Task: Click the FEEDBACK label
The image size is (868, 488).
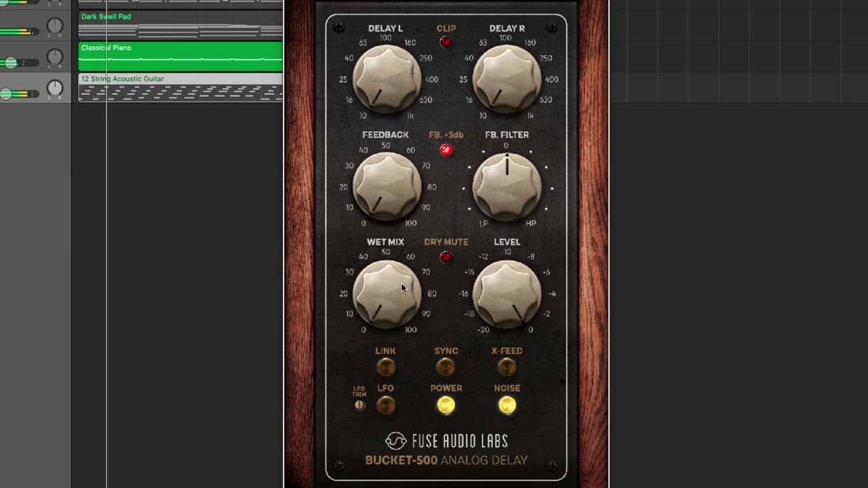Action: [x=385, y=135]
